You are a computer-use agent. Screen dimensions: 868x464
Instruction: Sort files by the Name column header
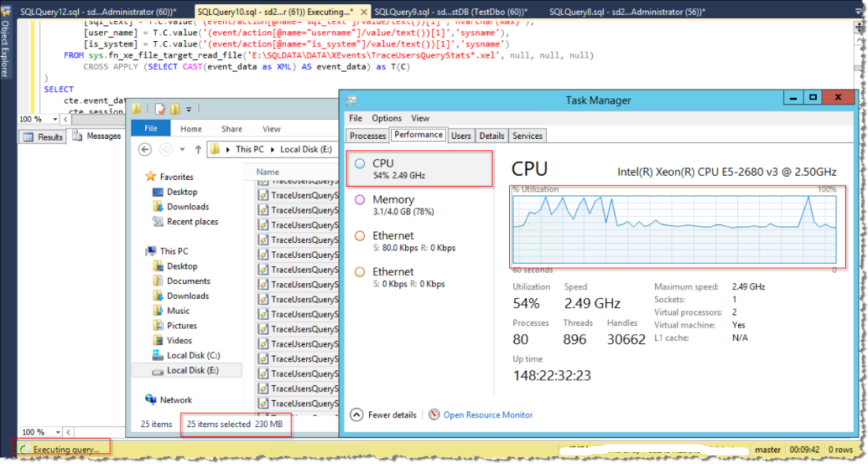[x=268, y=172]
